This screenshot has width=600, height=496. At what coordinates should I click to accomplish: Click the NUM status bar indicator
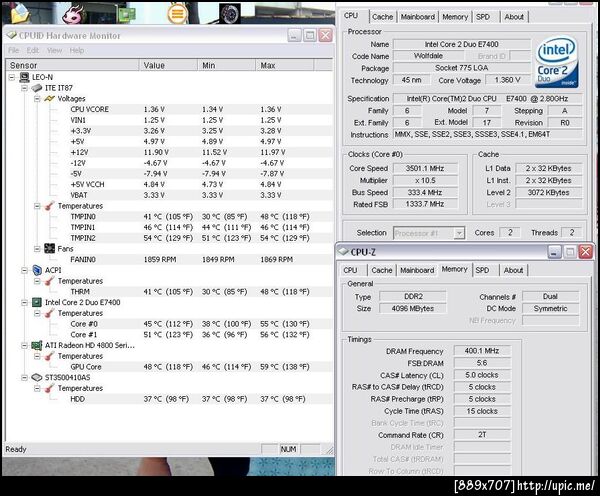pos(288,449)
